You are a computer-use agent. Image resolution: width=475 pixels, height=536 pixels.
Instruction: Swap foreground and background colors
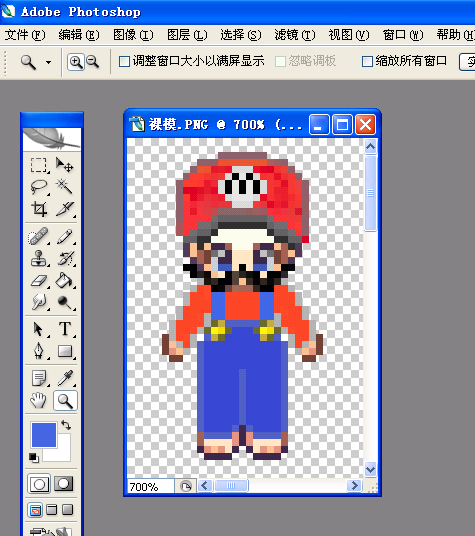(66, 425)
